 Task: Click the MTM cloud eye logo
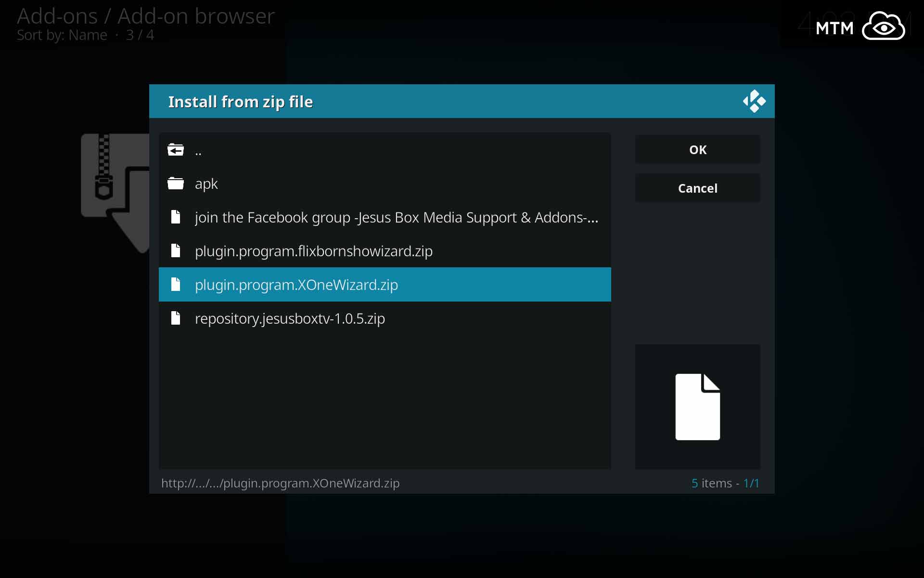point(860,27)
